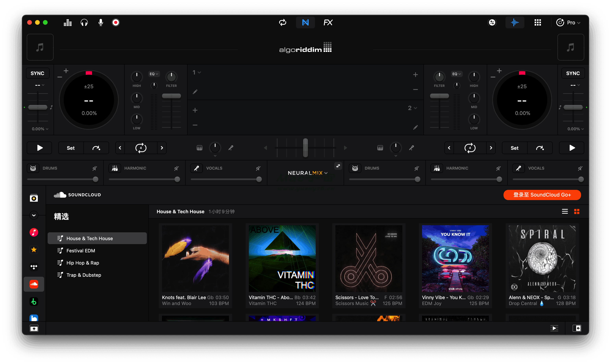Click the microphone icon in the top toolbar

click(100, 22)
